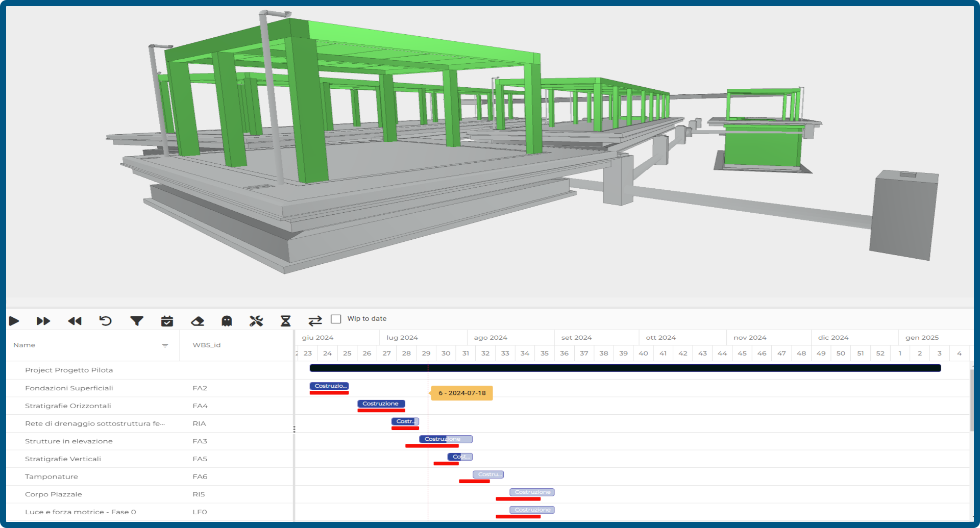
Task: Open the task filter funnel icon
Action: click(x=136, y=321)
